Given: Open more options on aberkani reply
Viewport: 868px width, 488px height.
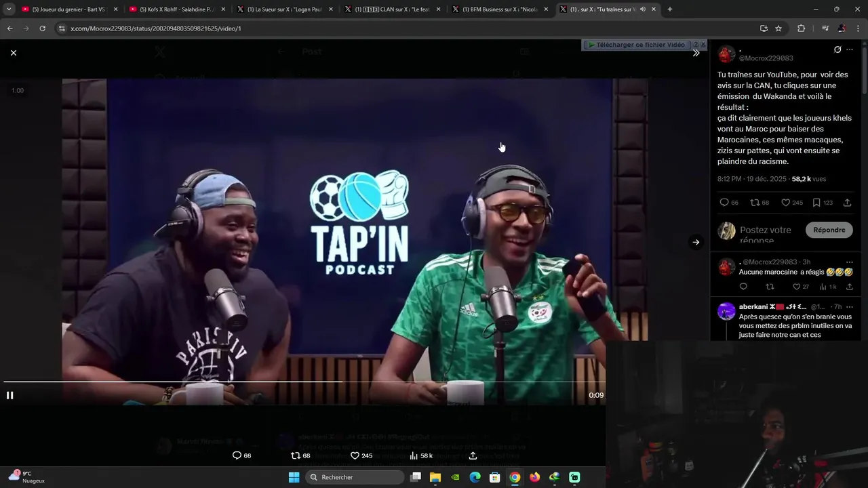Looking at the screenshot, I should (x=849, y=306).
